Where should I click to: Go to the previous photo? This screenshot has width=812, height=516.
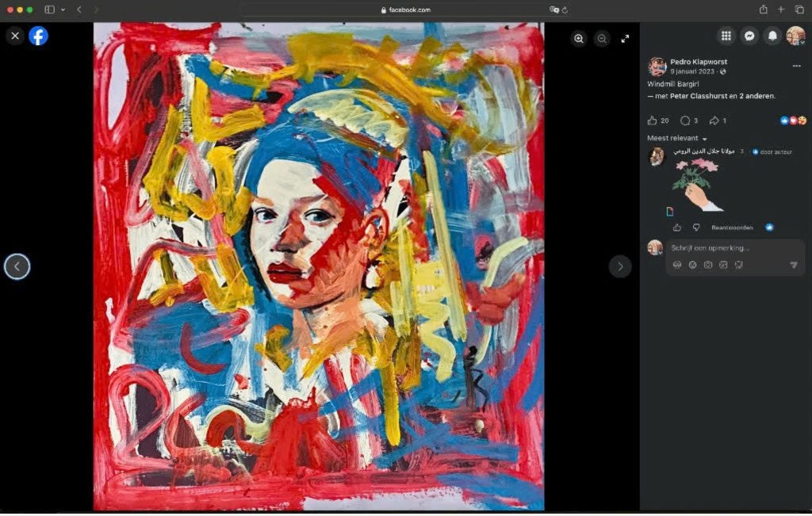click(x=17, y=266)
